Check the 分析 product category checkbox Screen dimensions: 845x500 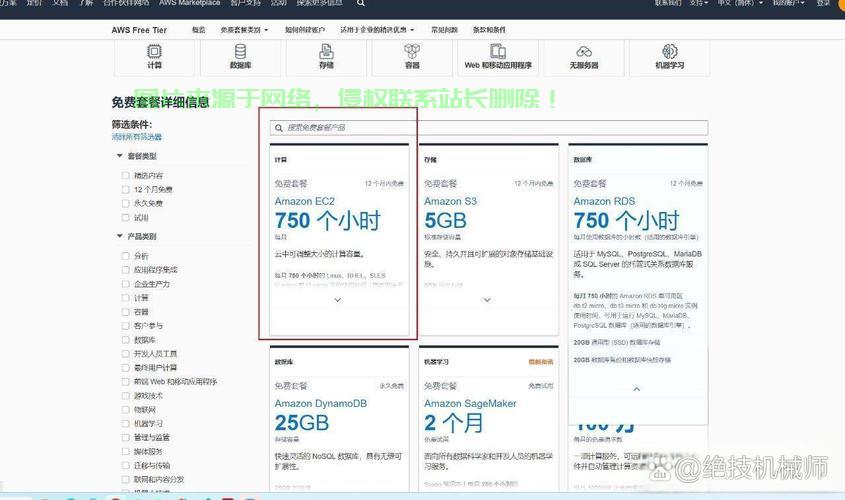point(126,255)
